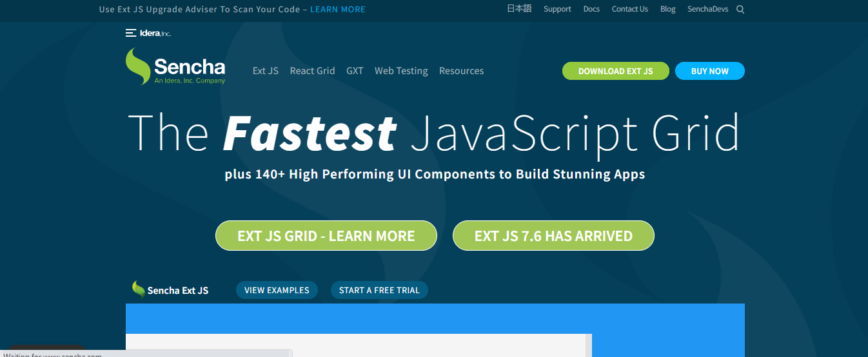Open the Ext JS navigation menu

coord(266,71)
